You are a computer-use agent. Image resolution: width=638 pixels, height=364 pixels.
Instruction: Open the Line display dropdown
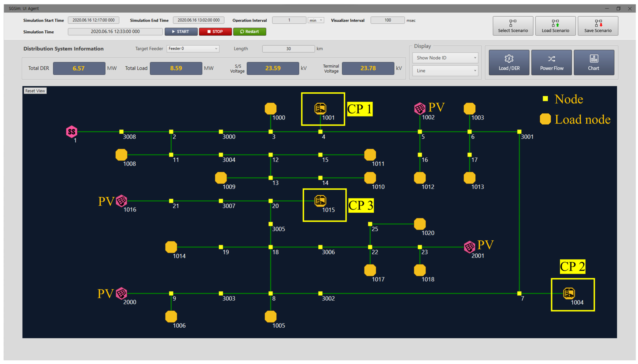click(x=445, y=71)
